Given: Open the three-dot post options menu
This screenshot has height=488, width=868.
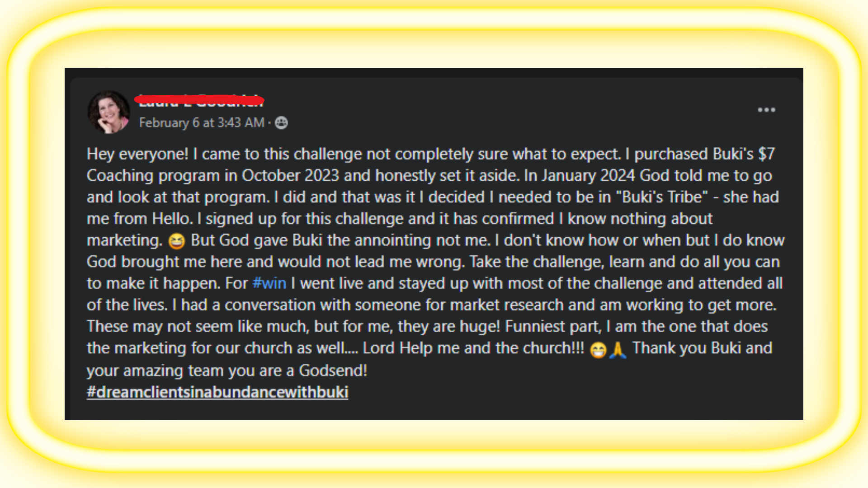Looking at the screenshot, I should (766, 110).
